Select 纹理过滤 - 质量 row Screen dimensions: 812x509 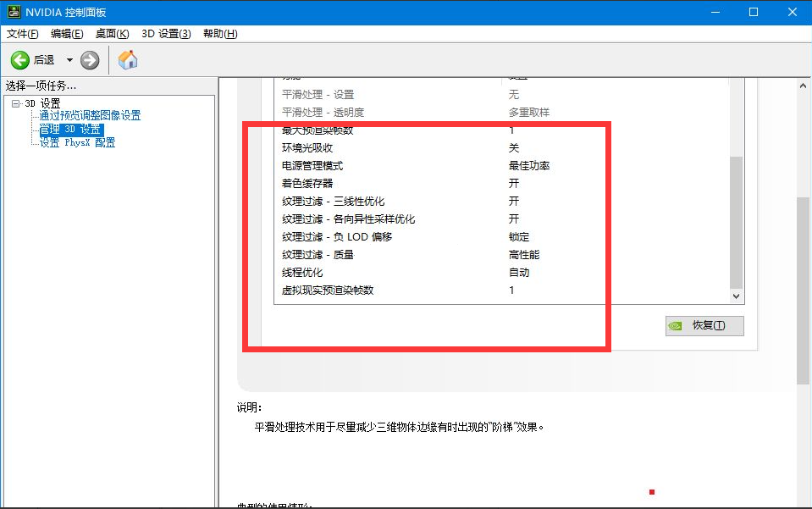pos(501,255)
